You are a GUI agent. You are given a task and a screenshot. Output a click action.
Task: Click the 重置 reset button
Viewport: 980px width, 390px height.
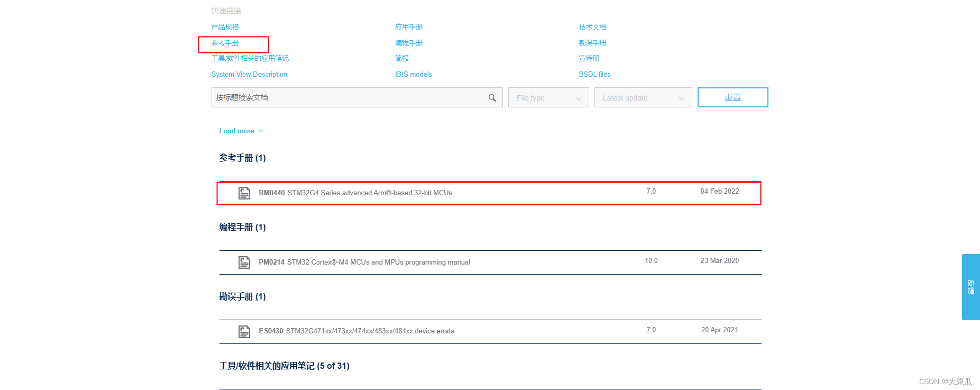pos(732,97)
